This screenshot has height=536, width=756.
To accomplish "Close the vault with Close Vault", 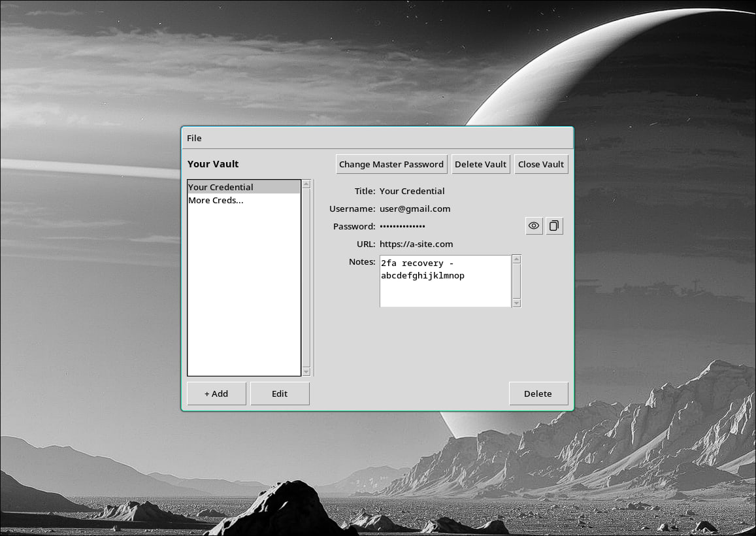I will 541,164.
